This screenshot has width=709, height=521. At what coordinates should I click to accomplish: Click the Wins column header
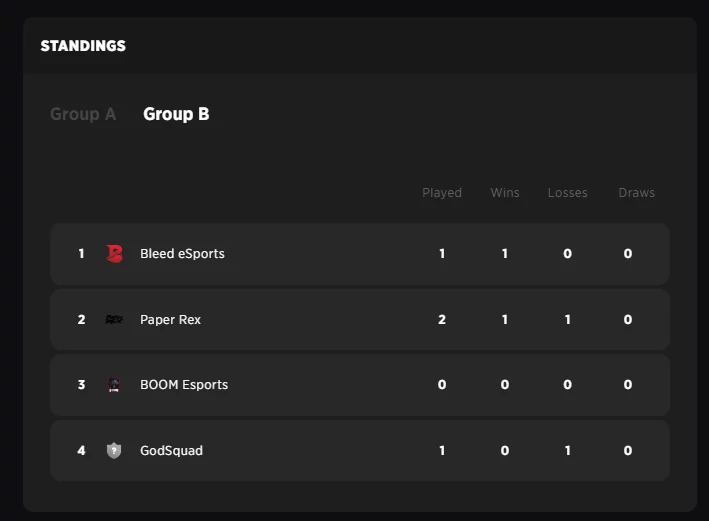click(505, 193)
